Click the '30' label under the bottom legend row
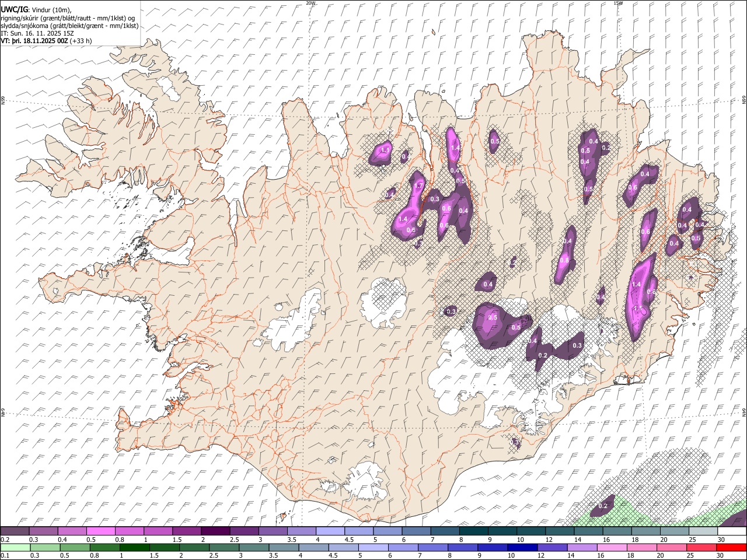The width and height of the screenshot is (747, 560). point(721,556)
